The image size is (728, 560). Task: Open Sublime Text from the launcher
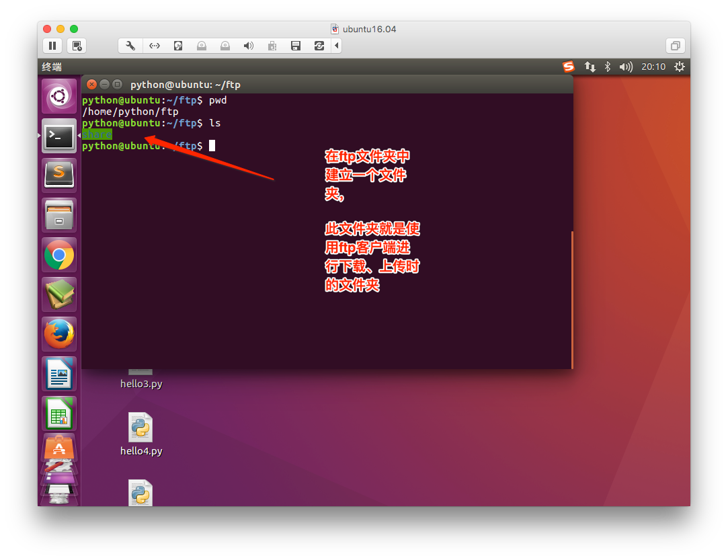pos(59,174)
